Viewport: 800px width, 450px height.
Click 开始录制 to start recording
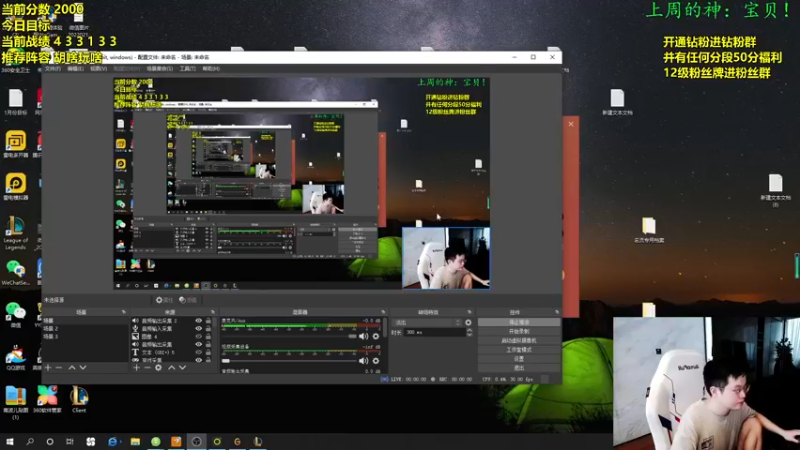click(x=519, y=332)
